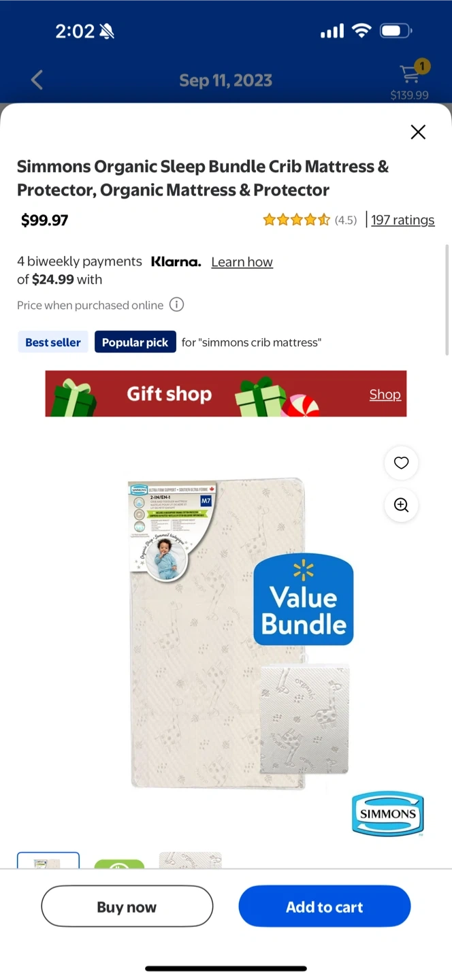Viewport: 452px width, 980px height.
Task: Open the Gift shop banner
Action: click(226, 393)
